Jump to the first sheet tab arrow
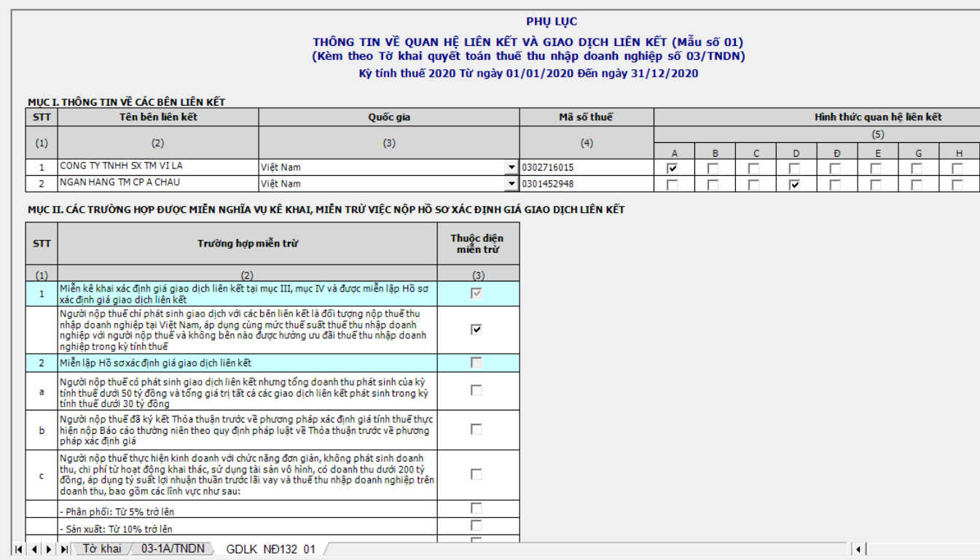This screenshot has width=980, height=560. tap(18, 549)
